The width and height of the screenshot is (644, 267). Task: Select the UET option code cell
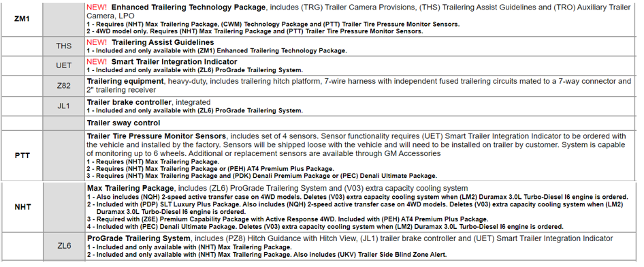coord(64,65)
